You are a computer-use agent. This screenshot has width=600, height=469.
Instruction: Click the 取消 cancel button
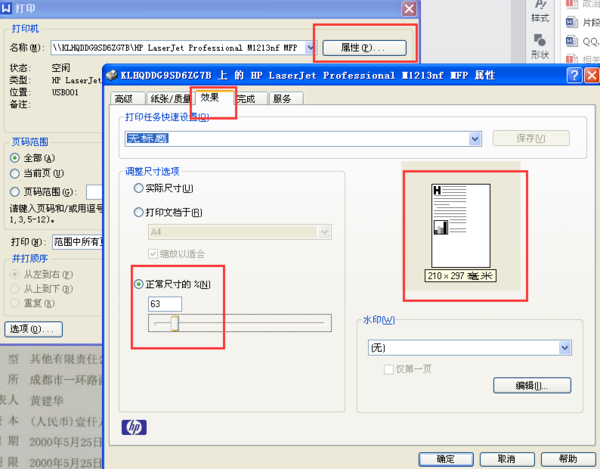pyautogui.click(x=507, y=459)
